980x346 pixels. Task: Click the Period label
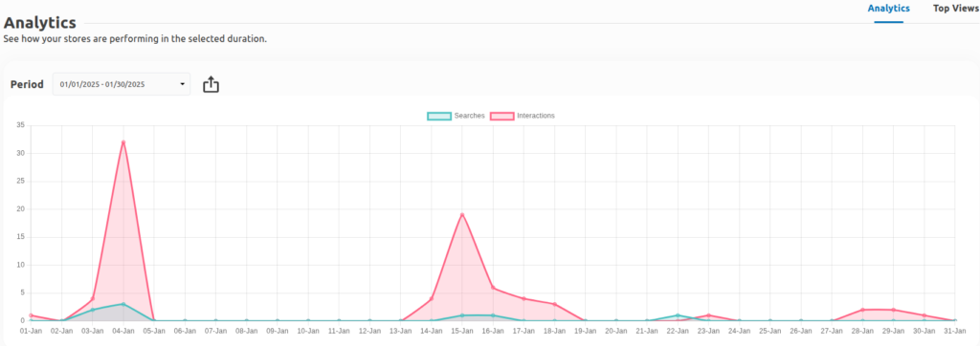pos(27,84)
